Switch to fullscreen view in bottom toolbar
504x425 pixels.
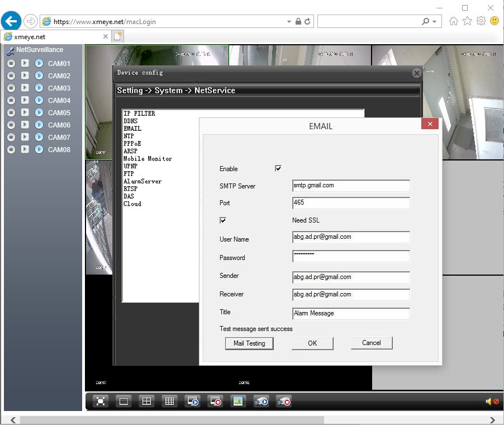[x=101, y=401]
